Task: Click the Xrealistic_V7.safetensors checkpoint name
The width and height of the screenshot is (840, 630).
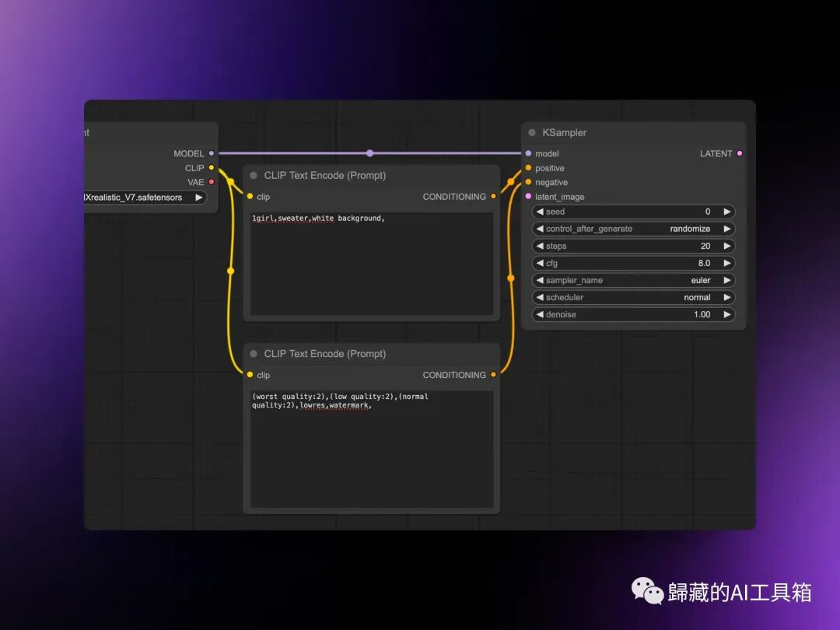Action: pos(134,197)
